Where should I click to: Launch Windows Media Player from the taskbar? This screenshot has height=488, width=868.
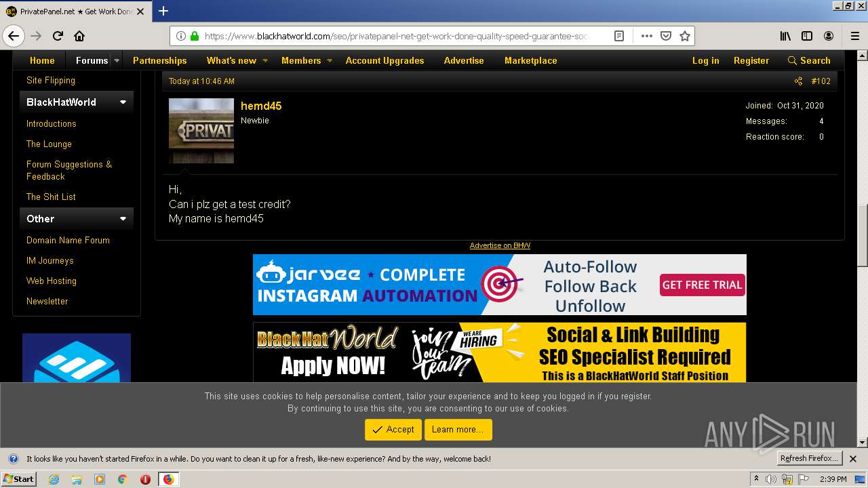[x=100, y=479]
